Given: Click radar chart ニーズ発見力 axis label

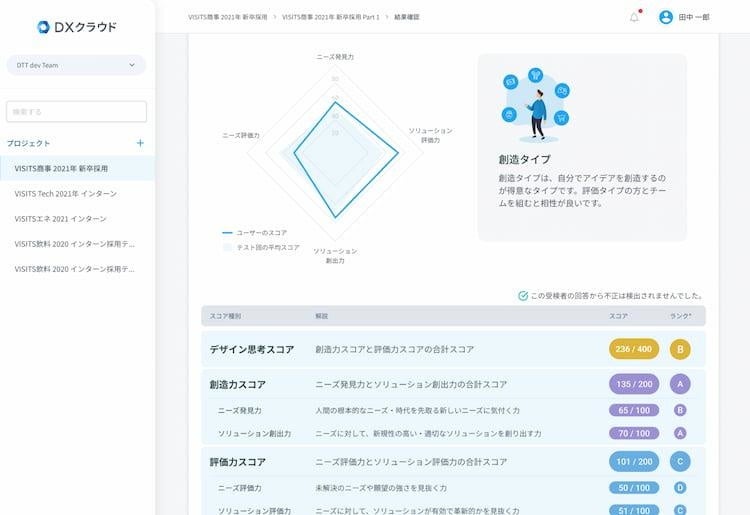Looking at the screenshot, I should [x=335, y=57].
